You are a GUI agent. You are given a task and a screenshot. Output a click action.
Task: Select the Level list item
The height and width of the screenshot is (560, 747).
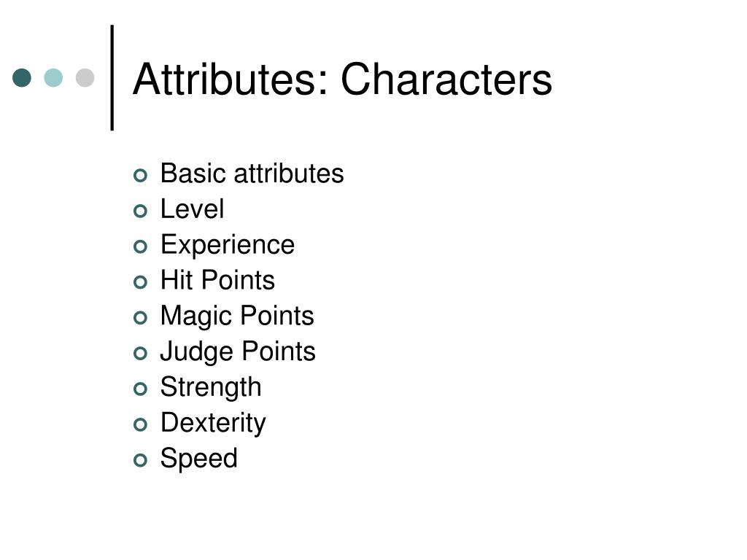click(x=192, y=209)
